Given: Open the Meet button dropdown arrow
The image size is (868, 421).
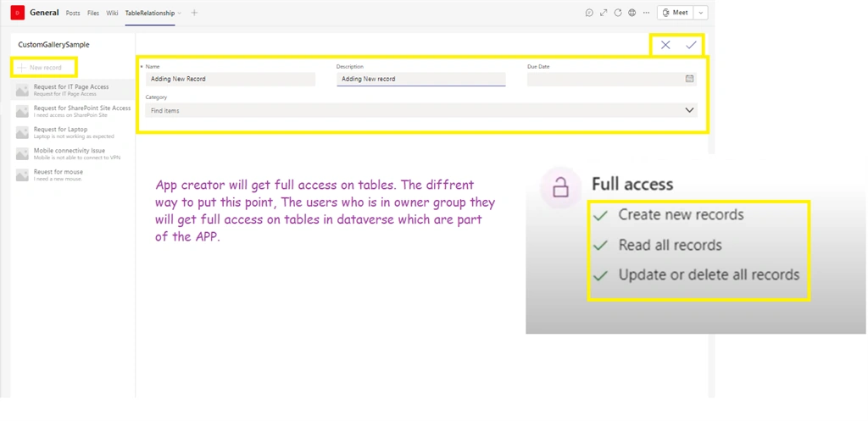Looking at the screenshot, I should (x=701, y=13).
